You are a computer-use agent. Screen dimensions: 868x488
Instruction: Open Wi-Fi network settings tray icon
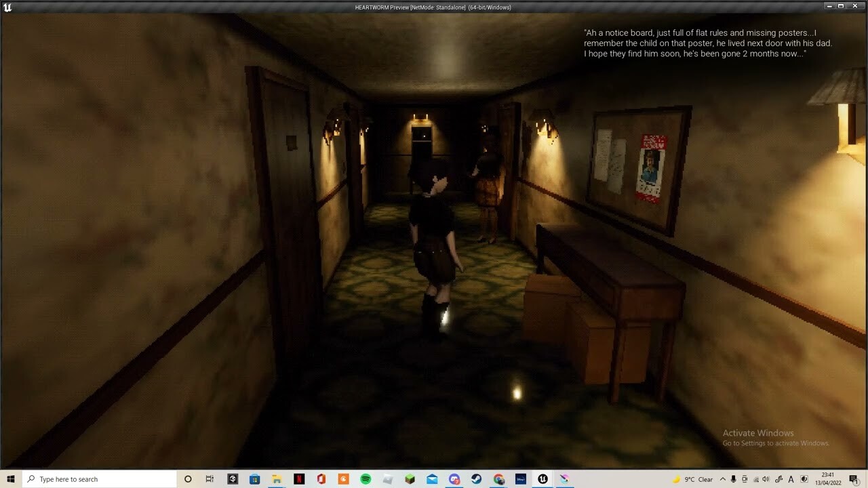coord(756,479)
